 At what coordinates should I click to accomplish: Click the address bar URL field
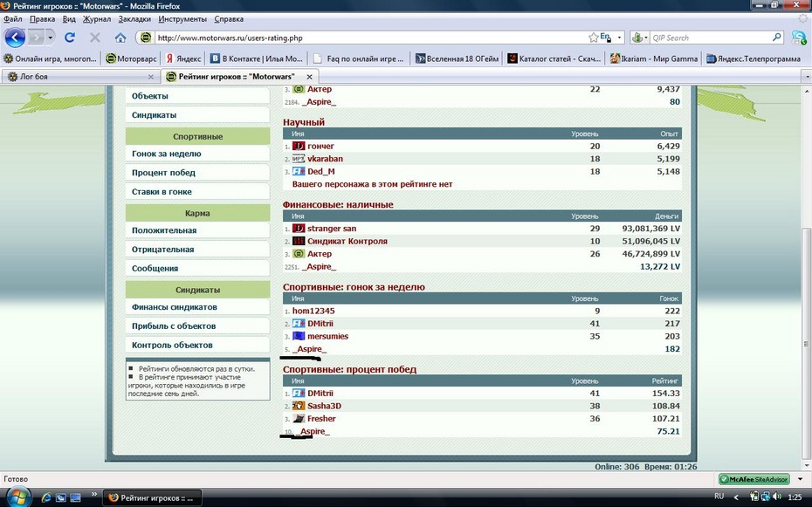coord(370,38)
